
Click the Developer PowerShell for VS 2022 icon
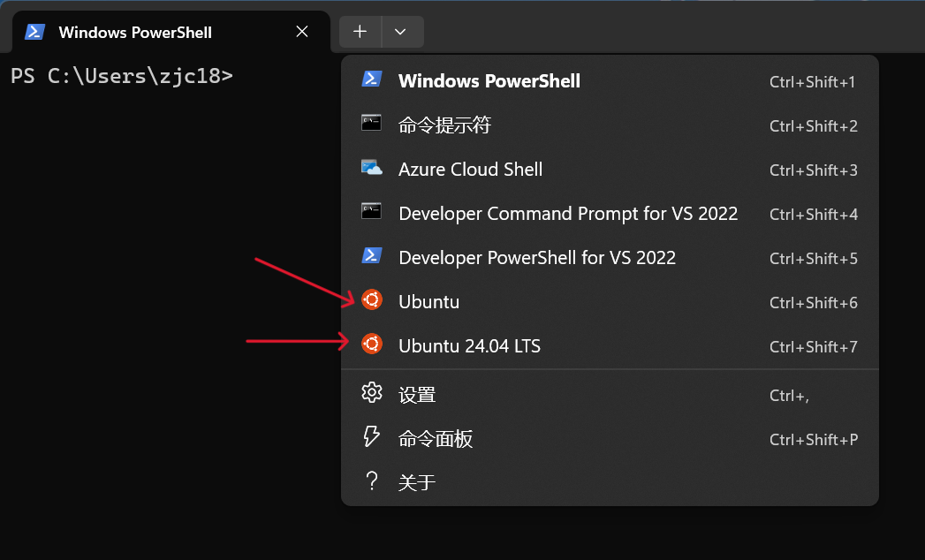371,256
